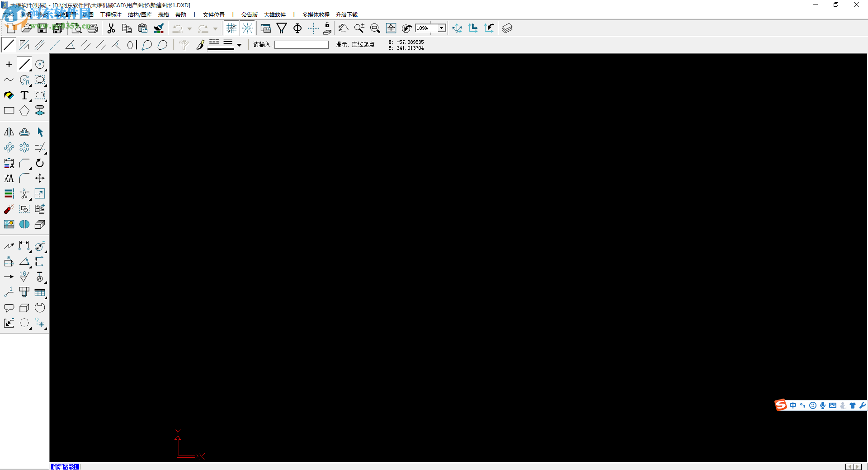868x470 pixels.
Task: Select the Circle drawing tool
Action: 40,65
